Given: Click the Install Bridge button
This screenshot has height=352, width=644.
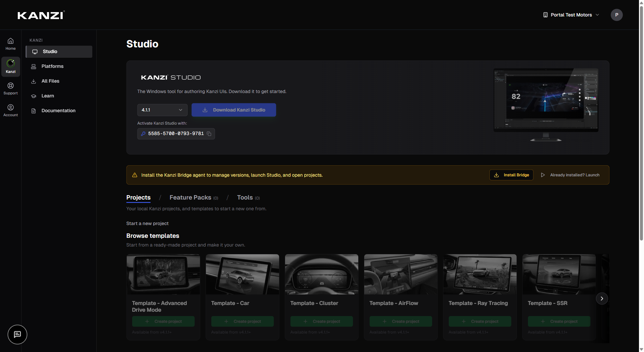Looking at the screenshot, I should [x=511, y=175].
